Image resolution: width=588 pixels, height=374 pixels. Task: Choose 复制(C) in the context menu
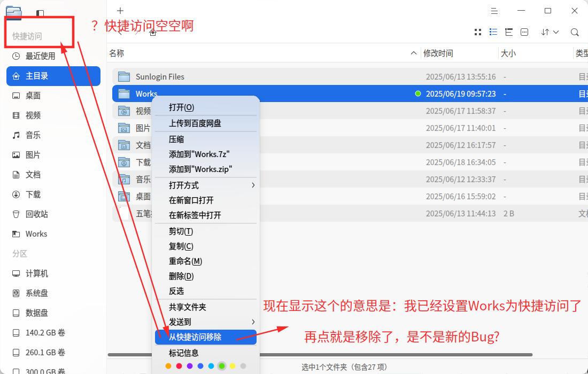(205, 246)
